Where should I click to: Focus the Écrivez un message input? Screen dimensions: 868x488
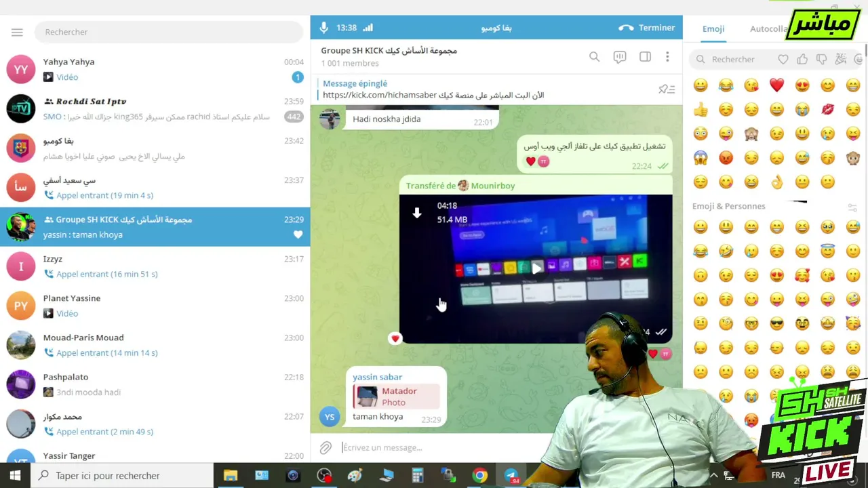point(441,447)
